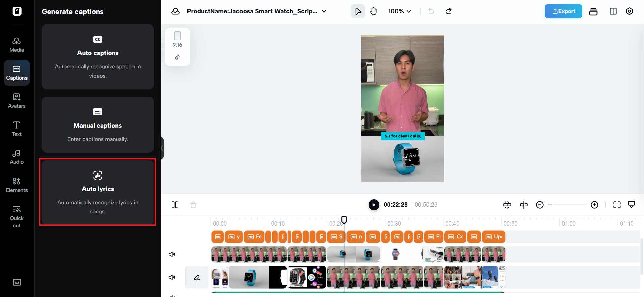Open the layers stack icon
644x297 pixels.
tap(593, 11)
